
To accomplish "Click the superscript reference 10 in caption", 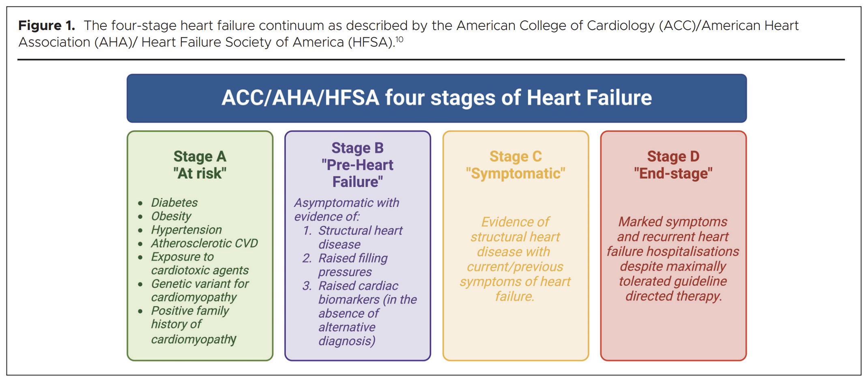I will click(x=400, y=39).
